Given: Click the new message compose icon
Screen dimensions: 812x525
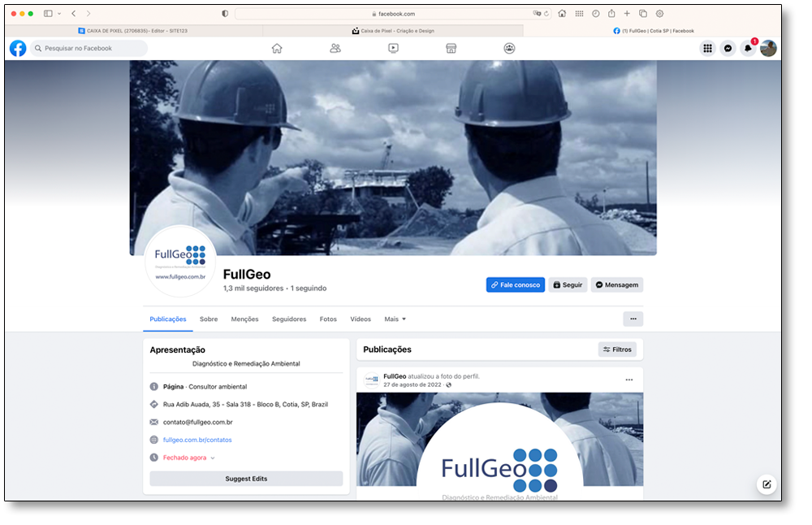Looking at the screenshot, I should click(x=766, y=484).
